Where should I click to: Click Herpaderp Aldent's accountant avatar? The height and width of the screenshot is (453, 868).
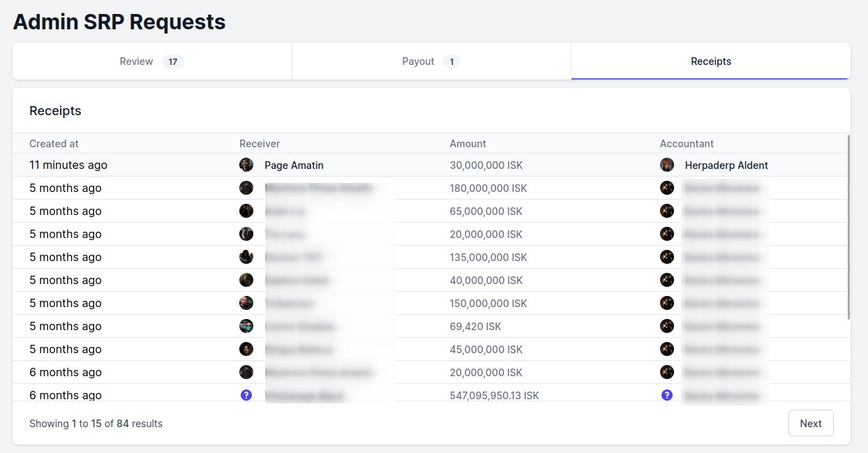(667, 165)
